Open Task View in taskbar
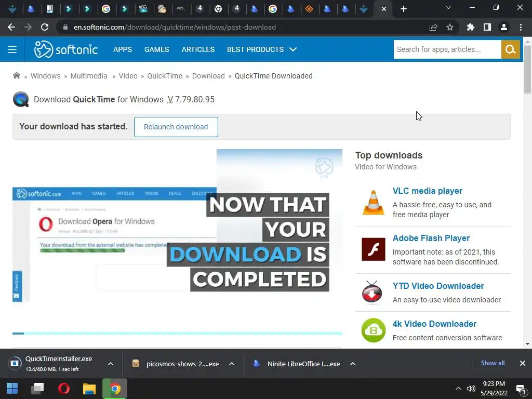 [37, 389]
